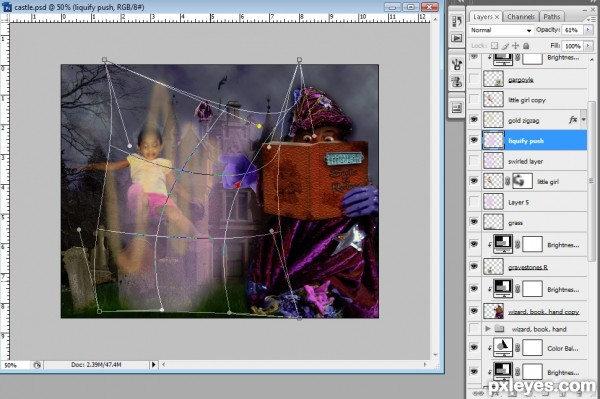Click the liquify push layer thumbnail

click(493, 140)
